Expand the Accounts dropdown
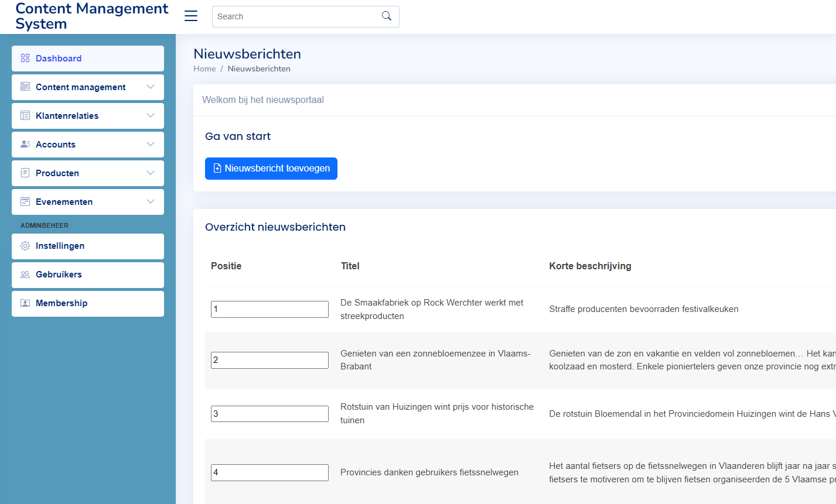836x504 pixels. tap(151, 144)
